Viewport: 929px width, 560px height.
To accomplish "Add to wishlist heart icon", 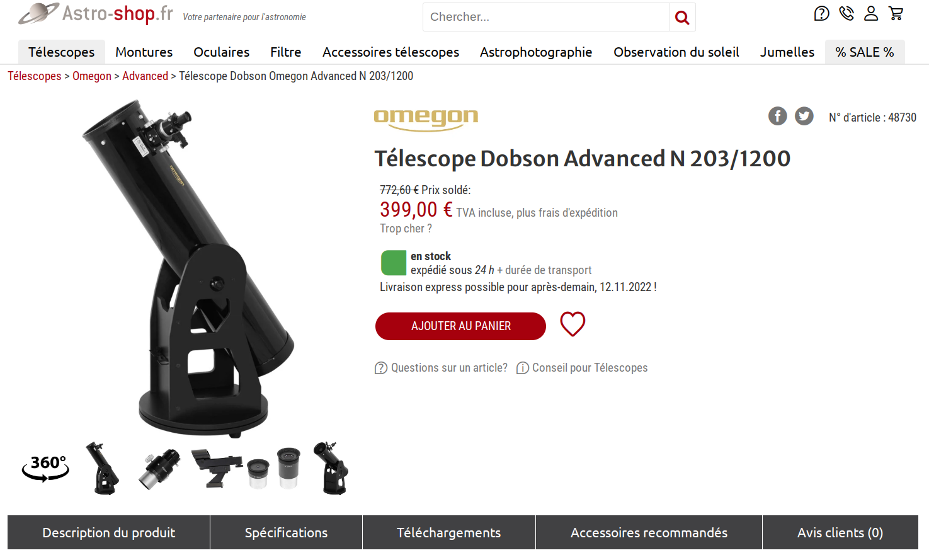I will point(573,324).
